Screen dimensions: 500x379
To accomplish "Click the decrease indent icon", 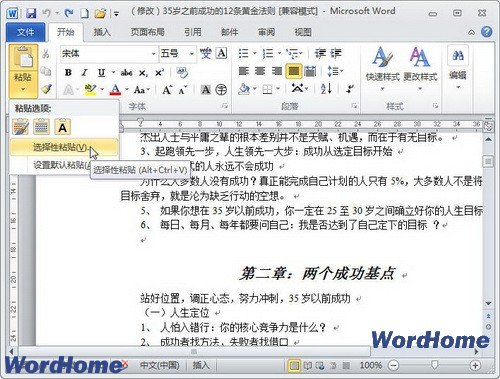I will point(320,53).
